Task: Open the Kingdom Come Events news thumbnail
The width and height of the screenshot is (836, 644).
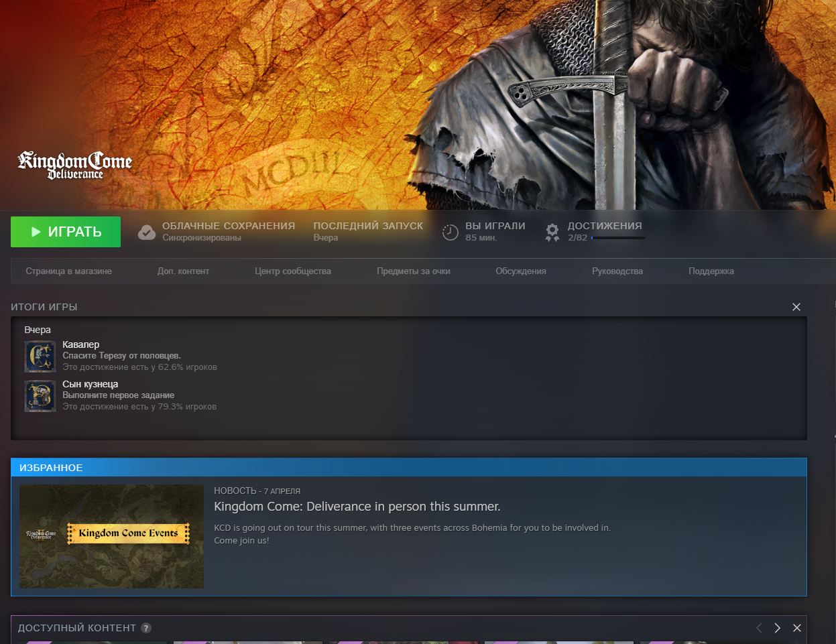Action: point(111,536)
